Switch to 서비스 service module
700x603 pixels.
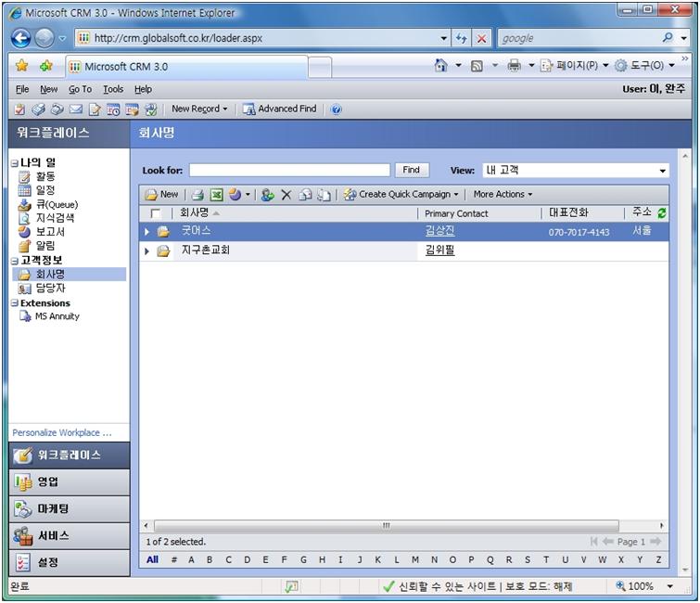point(70,535)
